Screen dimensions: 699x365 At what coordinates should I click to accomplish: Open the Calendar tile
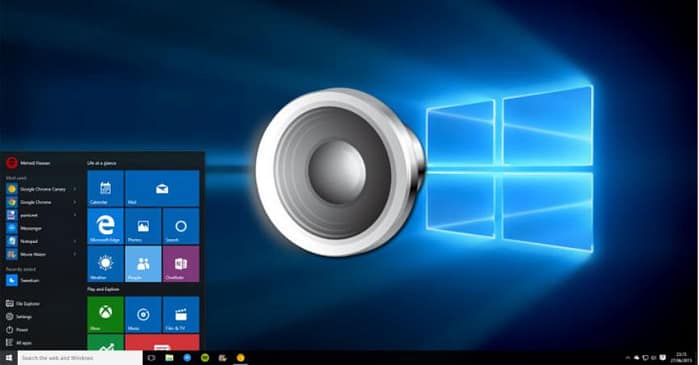105,188
